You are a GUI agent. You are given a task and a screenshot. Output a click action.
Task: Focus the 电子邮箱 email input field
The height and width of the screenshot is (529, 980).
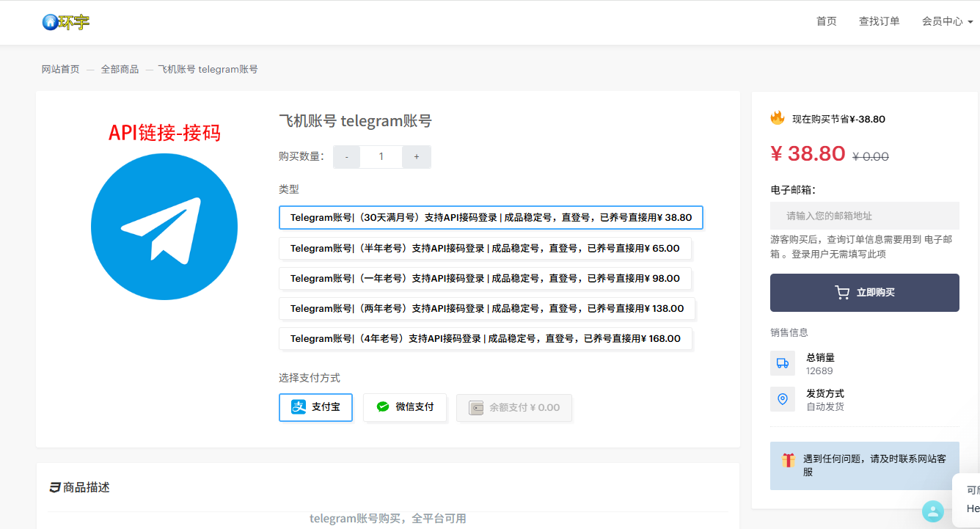point(865,216)
